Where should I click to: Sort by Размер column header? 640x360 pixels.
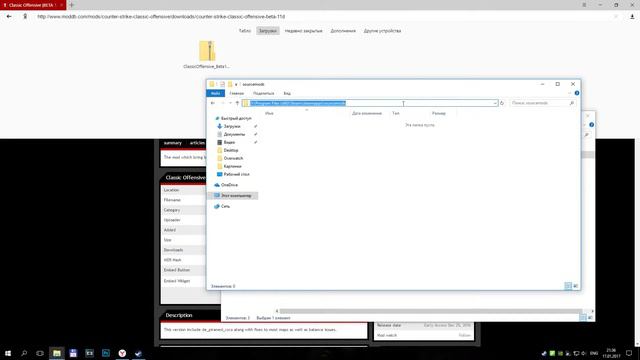pos(439,113)
